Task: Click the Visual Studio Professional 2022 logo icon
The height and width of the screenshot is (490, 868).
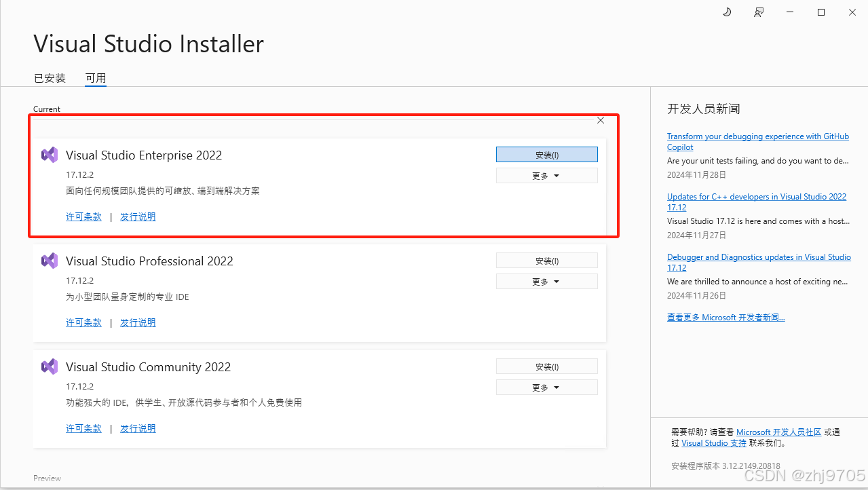Action: [x=50, y=261]
